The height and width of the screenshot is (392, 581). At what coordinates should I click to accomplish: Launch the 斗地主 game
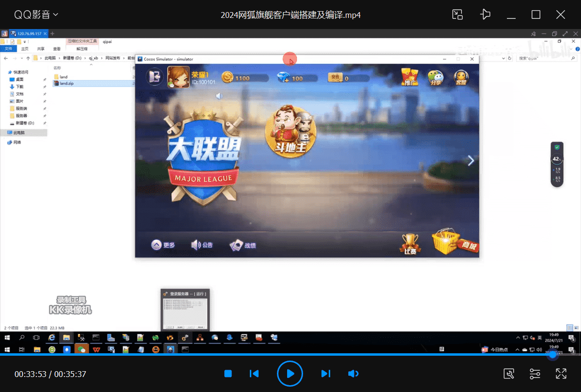290,131
